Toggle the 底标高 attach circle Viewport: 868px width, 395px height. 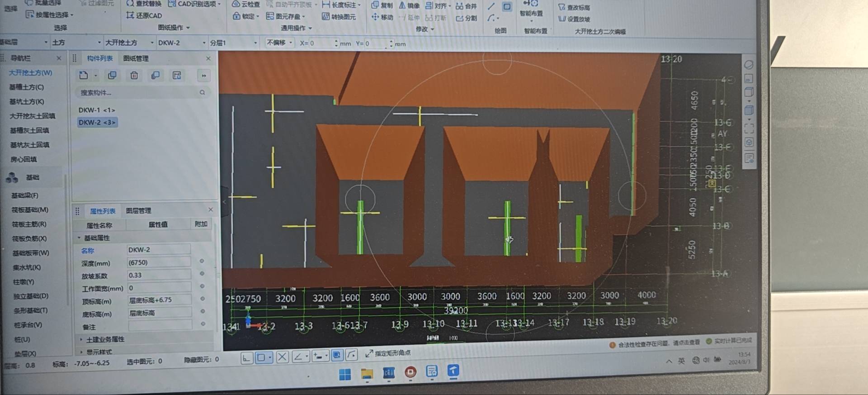coord(203,311)
